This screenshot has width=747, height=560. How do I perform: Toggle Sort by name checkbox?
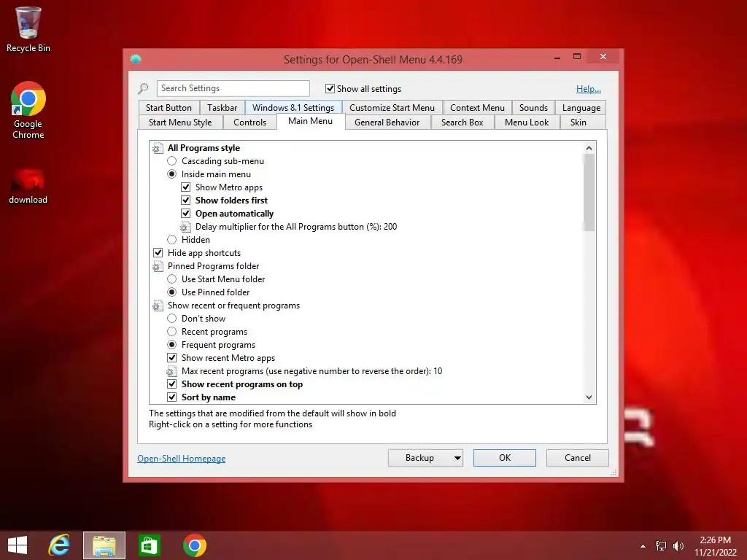click(172, 397)
